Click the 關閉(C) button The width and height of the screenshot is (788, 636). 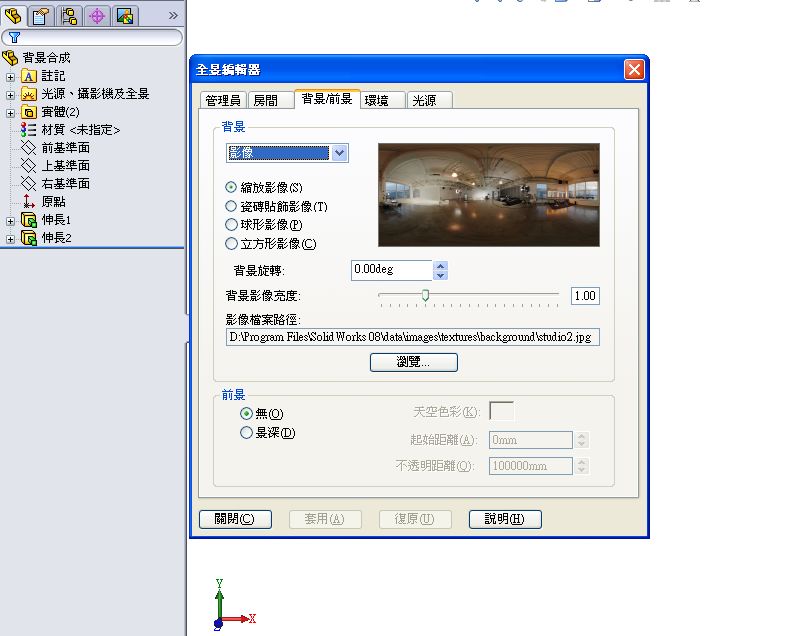[235, 519]
